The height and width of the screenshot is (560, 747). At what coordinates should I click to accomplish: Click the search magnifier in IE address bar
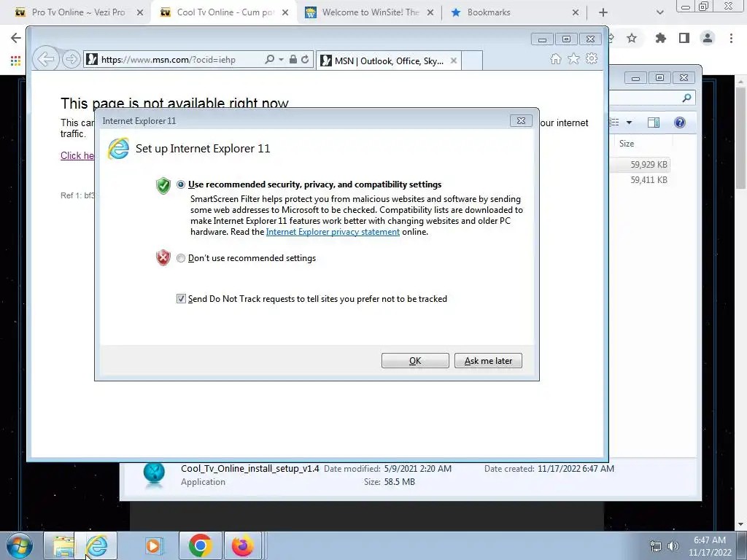[x=270, y=59]
